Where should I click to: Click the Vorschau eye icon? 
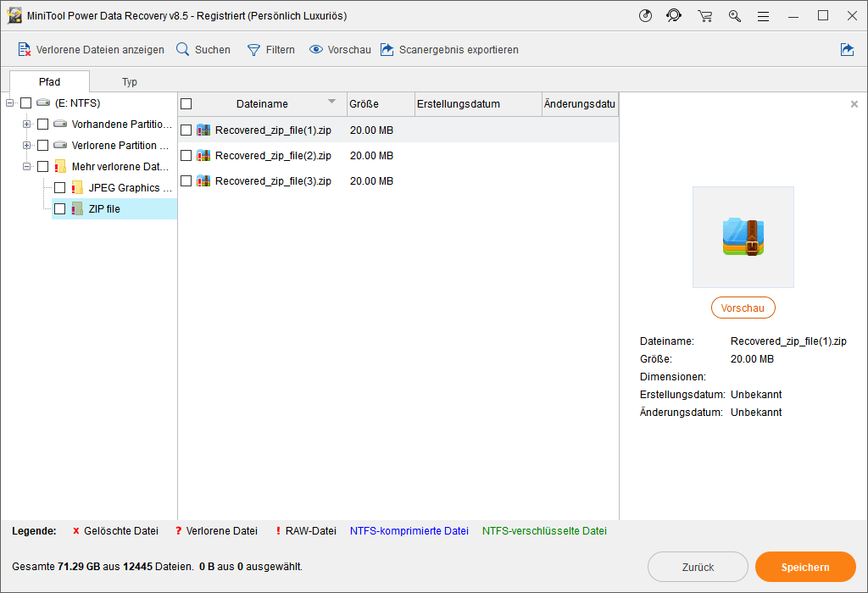click(316, 49)
